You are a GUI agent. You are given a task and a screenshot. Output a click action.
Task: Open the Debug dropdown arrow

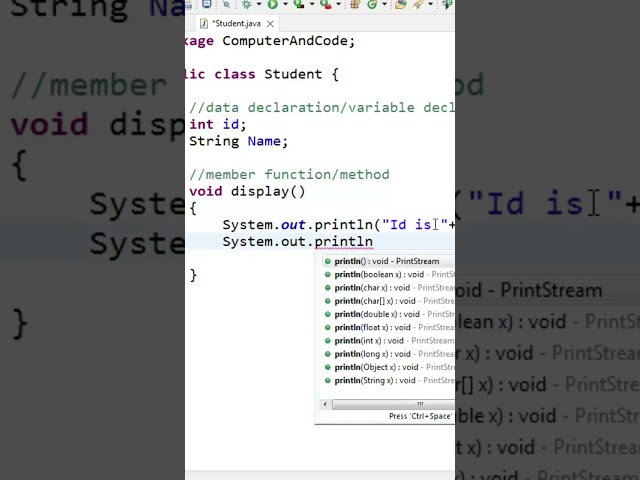coord(259,4)
